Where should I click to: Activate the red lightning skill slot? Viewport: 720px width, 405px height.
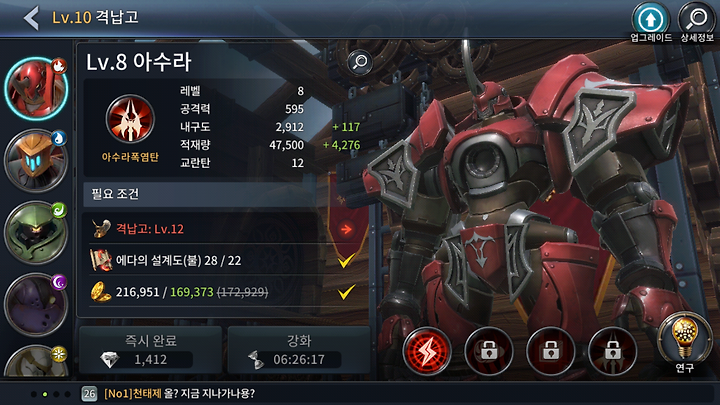point(427,351)
